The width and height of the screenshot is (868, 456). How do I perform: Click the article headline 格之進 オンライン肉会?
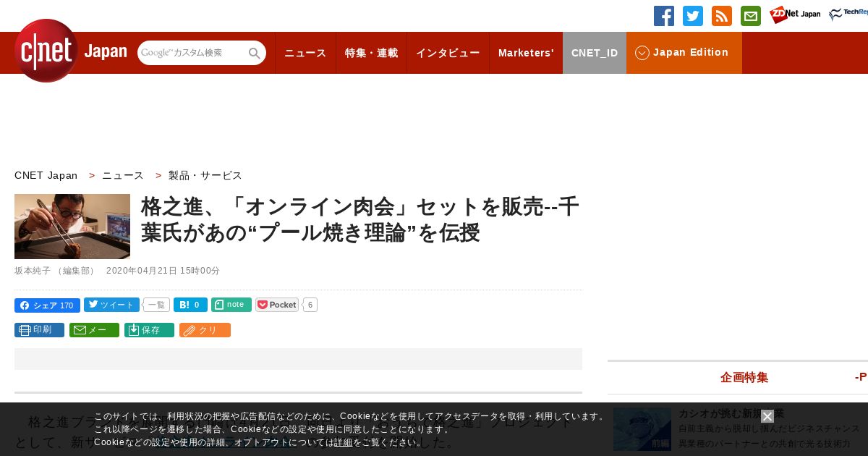point(360,220)
